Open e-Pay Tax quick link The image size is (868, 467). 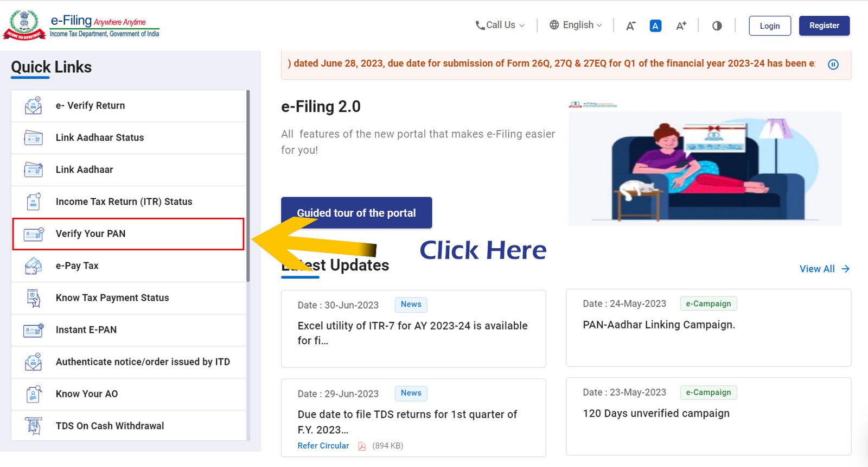(x=129, y=266)
